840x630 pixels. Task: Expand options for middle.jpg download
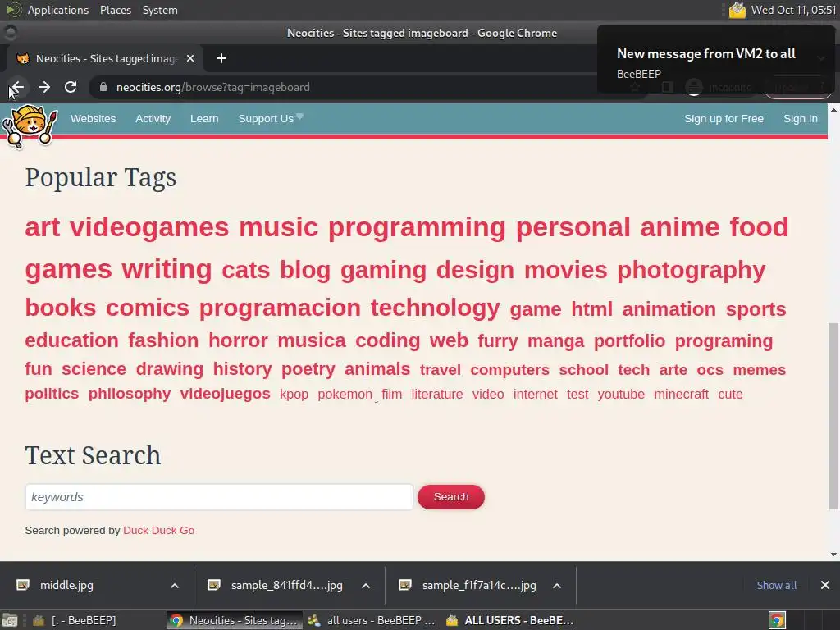tap(175, 586)
